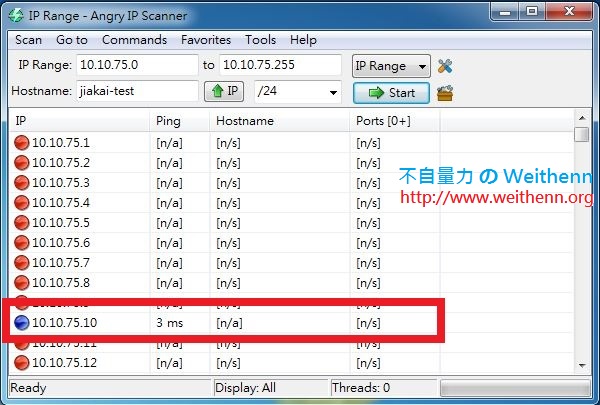Screen dimensions: 600x405
Task: Click the ports [n/s] cell of 10.10.75.12
Action: 368,363
